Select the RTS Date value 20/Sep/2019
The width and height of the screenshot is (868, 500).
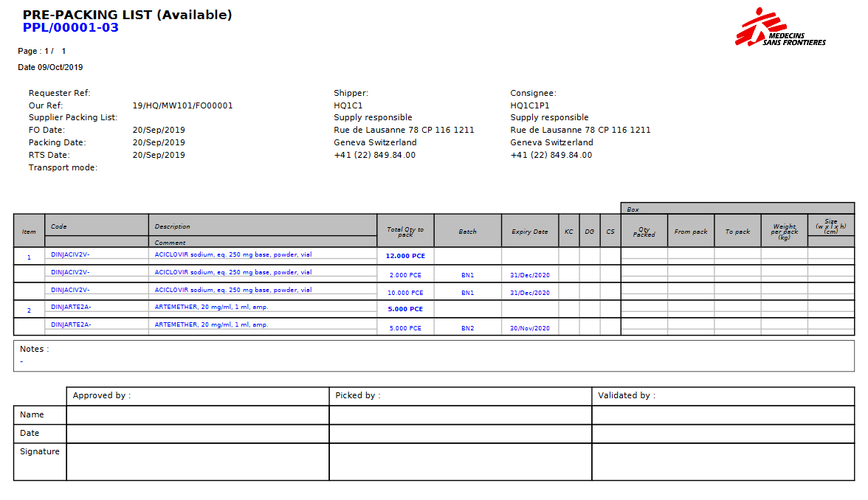159,156
